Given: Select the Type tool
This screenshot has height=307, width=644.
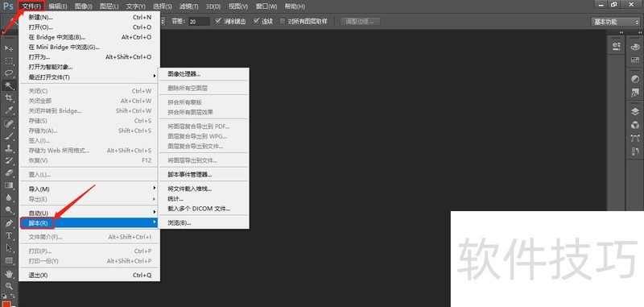Looking at the screenshot, I should pos(9,235).
